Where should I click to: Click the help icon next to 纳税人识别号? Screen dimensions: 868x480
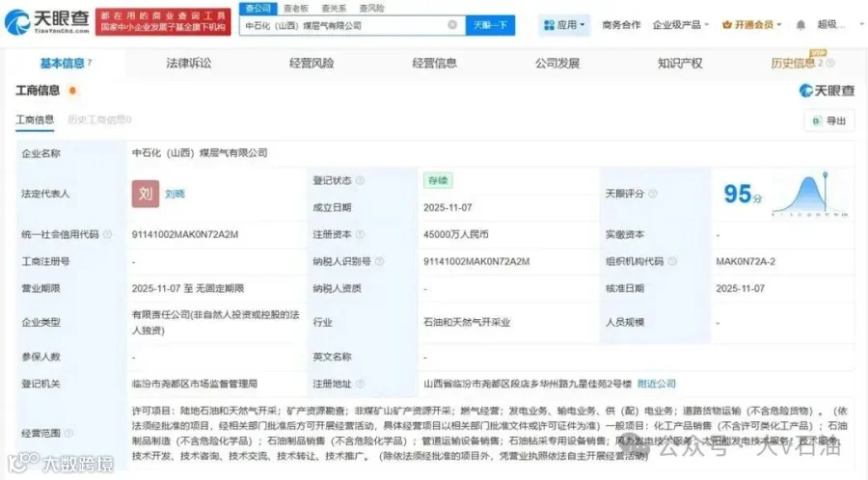(379, 261)
